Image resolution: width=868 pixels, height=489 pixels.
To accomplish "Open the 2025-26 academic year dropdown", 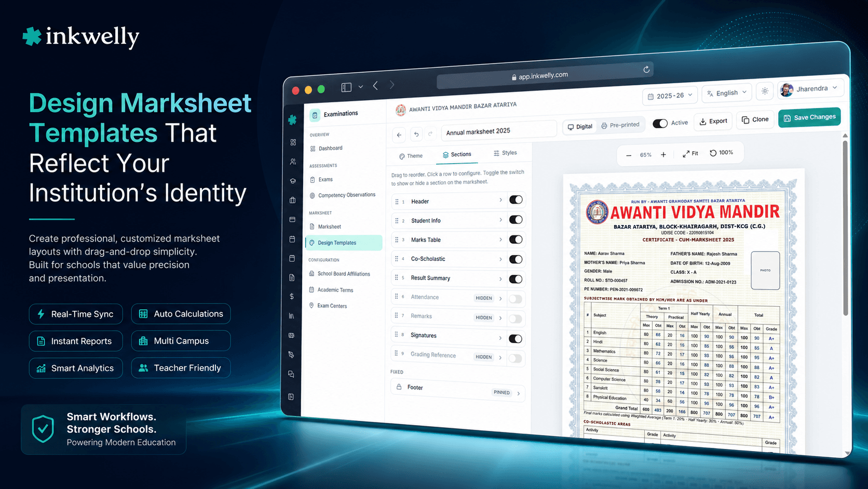I will [670, 96].
